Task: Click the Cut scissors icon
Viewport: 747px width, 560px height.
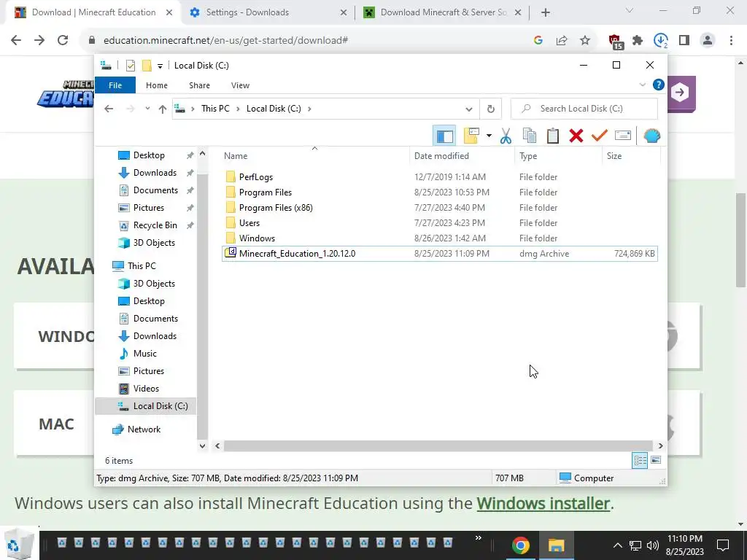Action: [506, 136]
